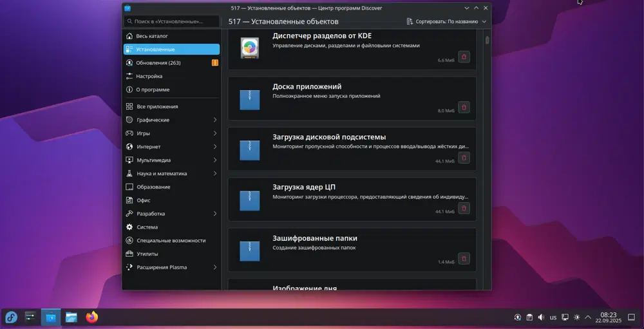Open the Графические category
This screenshot has width=644, height=329.
[171, 120]
